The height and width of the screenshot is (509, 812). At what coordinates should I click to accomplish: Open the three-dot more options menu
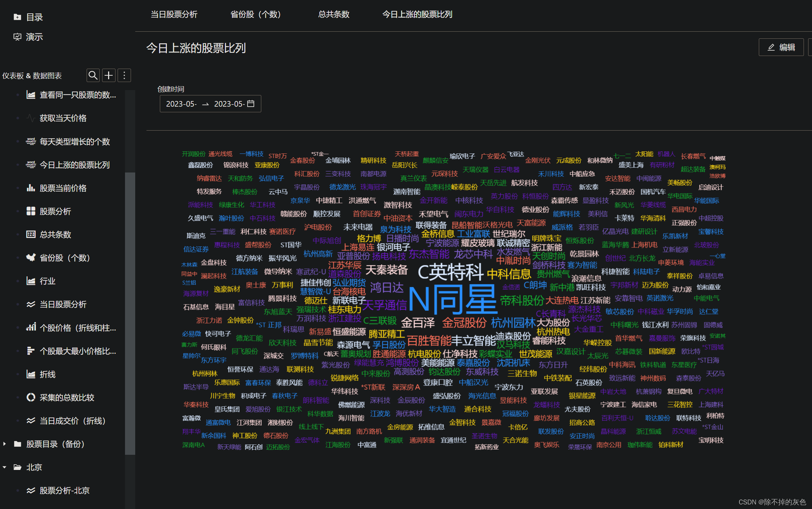point(124,75)
